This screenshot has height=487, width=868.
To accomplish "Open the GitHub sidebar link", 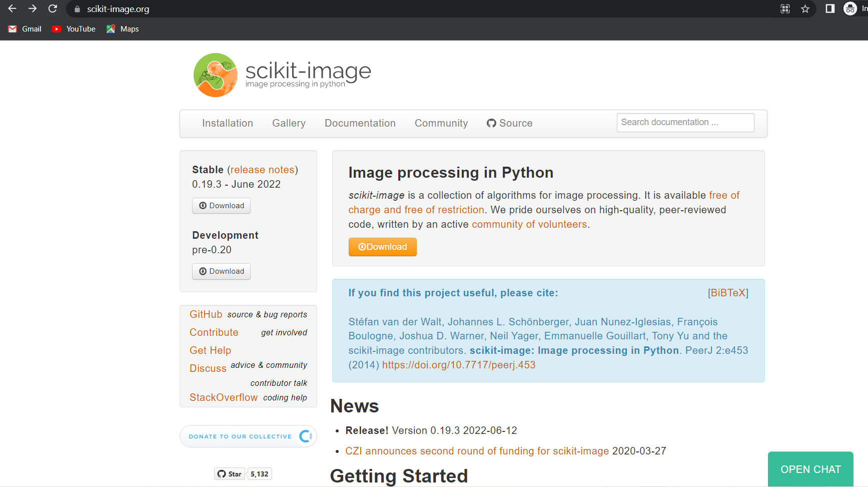I will click(206, 314).
